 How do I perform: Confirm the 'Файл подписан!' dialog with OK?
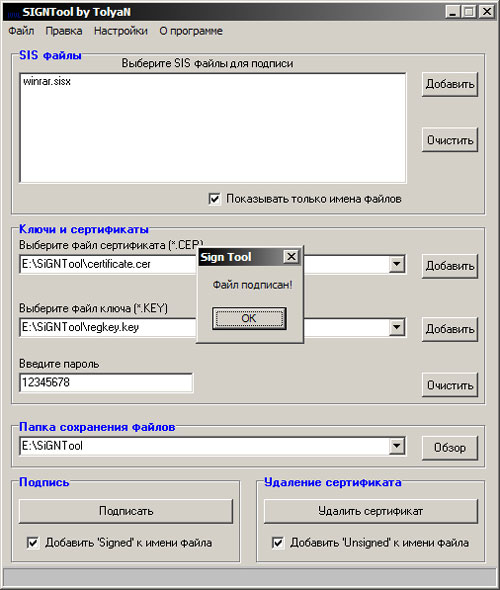click(249, 318)
